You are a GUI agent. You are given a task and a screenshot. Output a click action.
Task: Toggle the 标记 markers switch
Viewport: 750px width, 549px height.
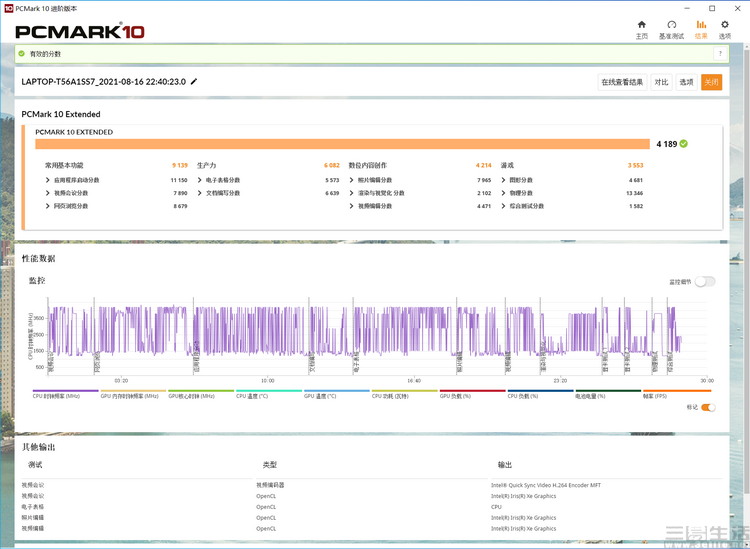(x=708, y=407)
